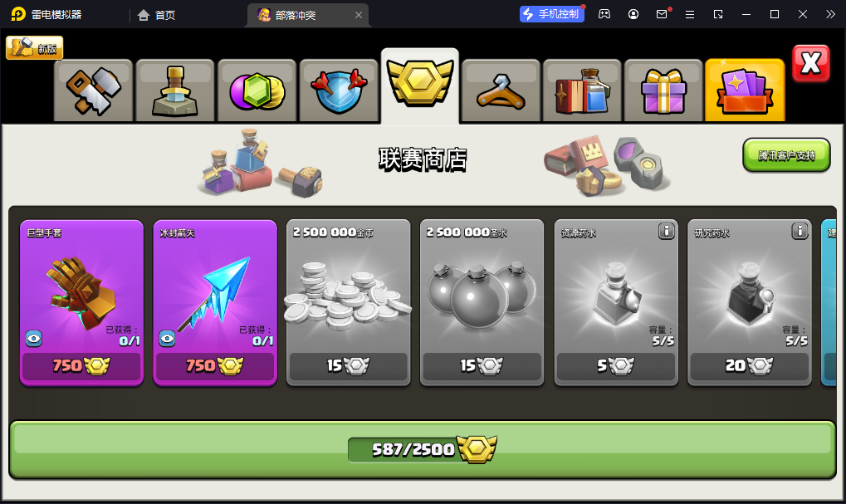Open the blue shield tab

(338, 91)
